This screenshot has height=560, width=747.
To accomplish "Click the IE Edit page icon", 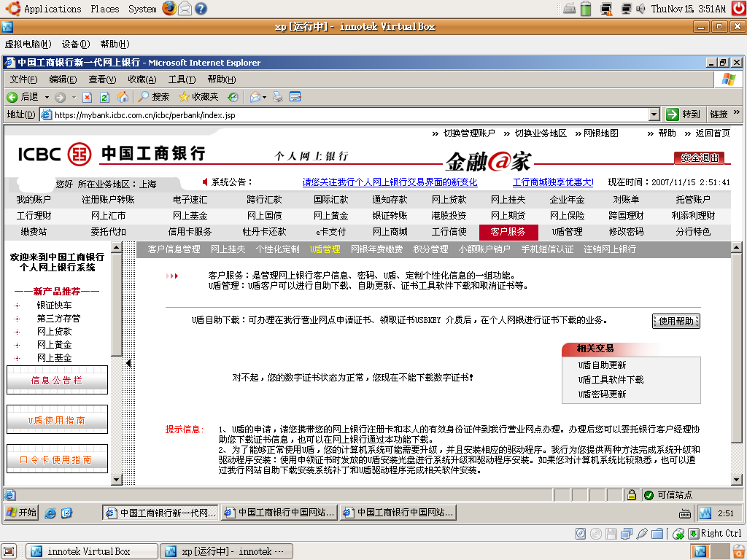I will (x=295, y=97).
